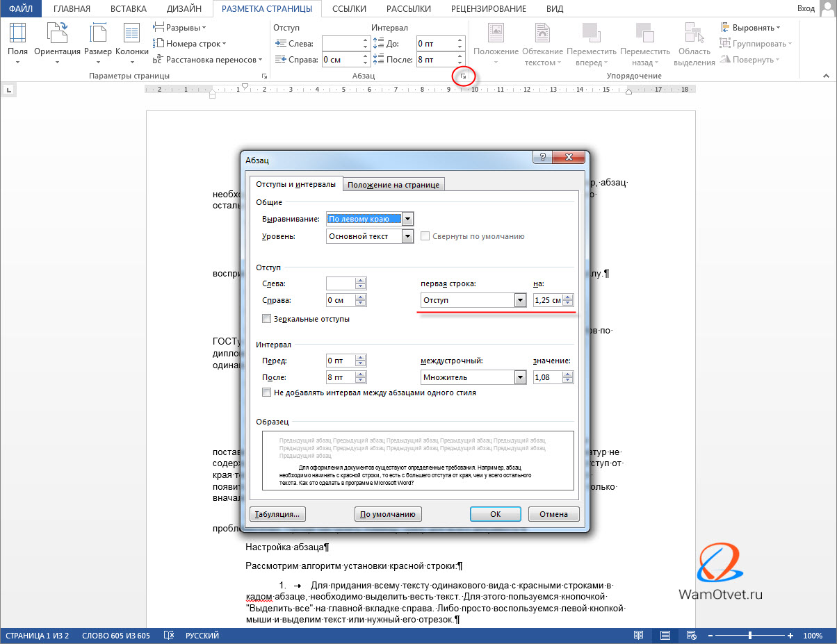Click the help question mark in Абзац dialog
The image size is (837, 644).
pos(542,158)
